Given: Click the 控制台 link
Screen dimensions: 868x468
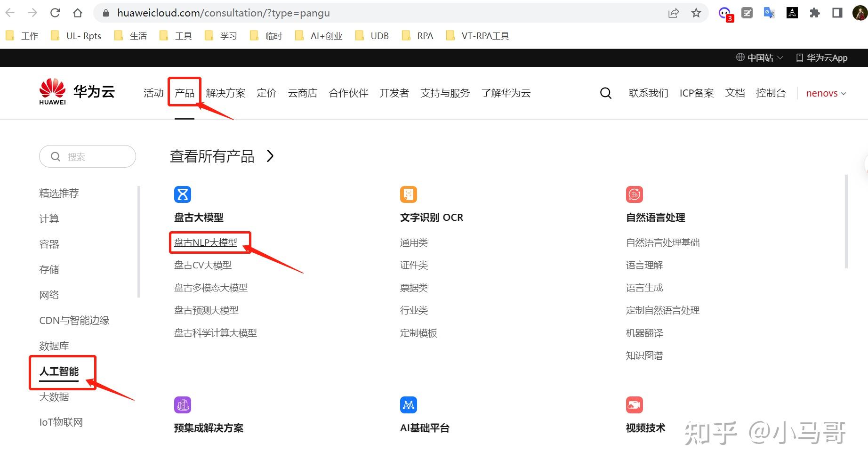Looking at the screenshot, I should coord(771,93).
